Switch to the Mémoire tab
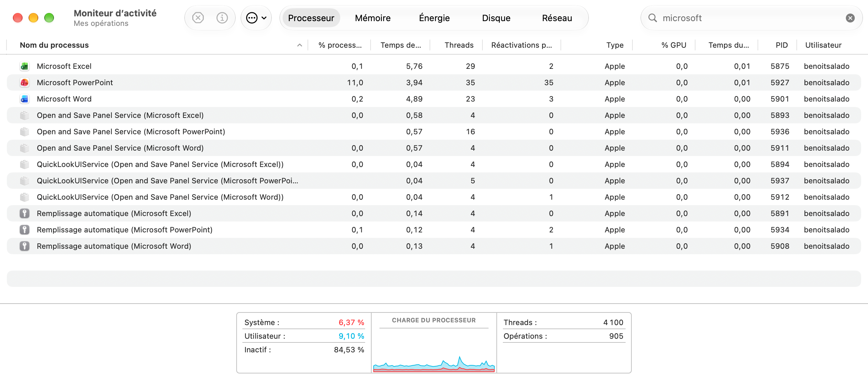 coord(373,18)
